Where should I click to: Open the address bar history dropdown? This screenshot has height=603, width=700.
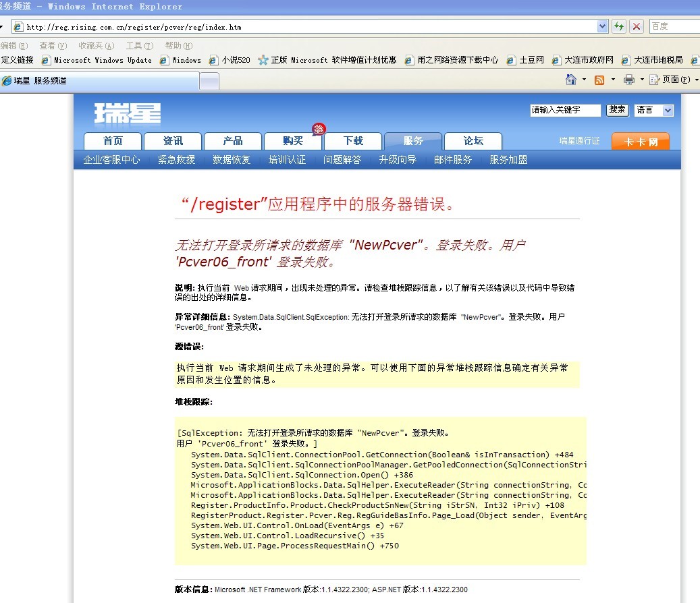pyautogui.click(x=602, y=27)
